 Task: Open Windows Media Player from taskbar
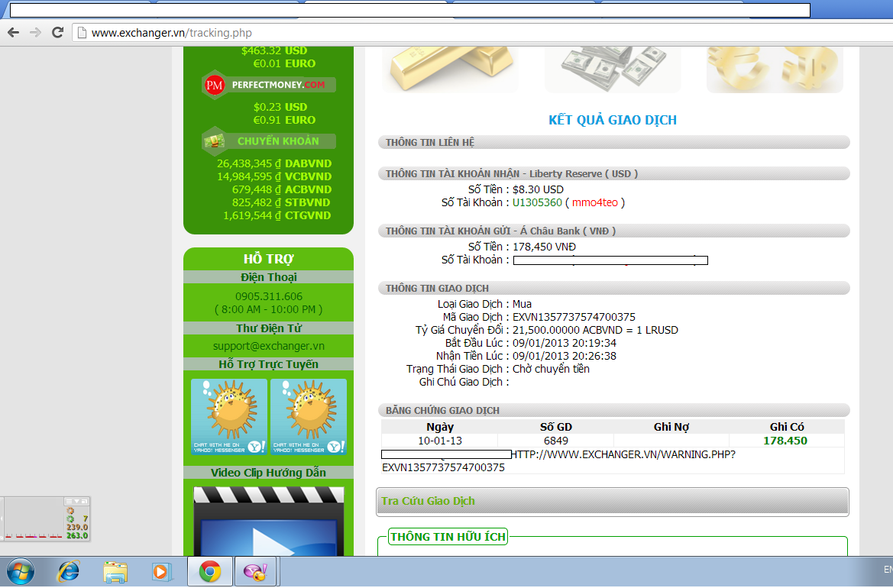click(x=162, y=571)
